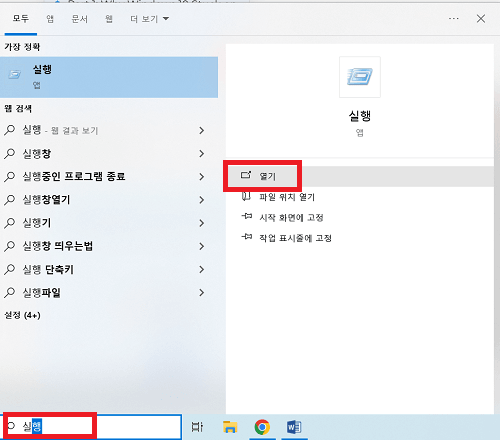Click search icon beside 실행창 suggestion
This screenshot has height=440, width=500.
pos(10,154)
